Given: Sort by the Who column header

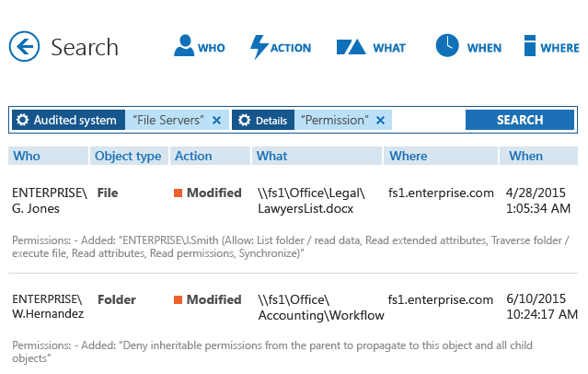Looking at the screenshot, I should [x=27, y=157].
